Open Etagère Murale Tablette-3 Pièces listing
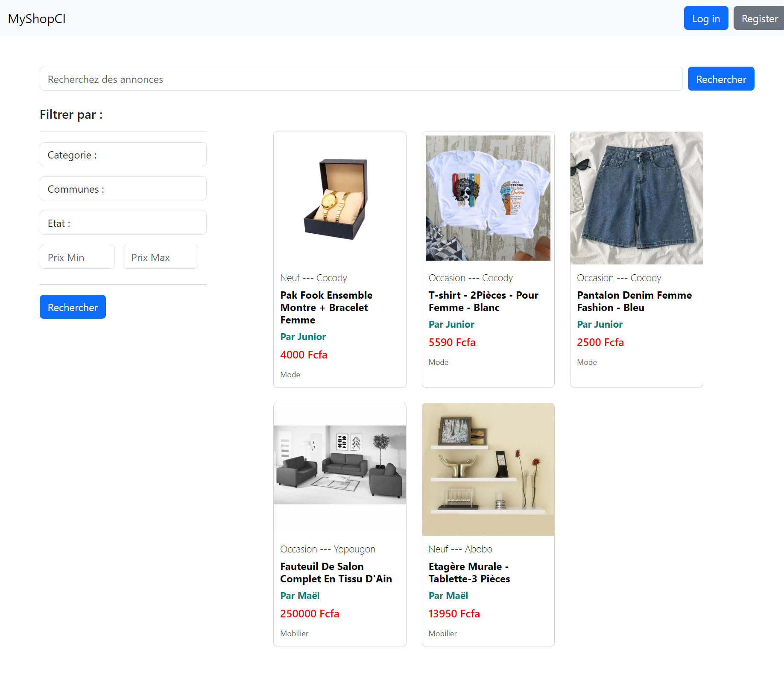The width and height of the screenshot is (784, 687). click(x=469, y=572)
